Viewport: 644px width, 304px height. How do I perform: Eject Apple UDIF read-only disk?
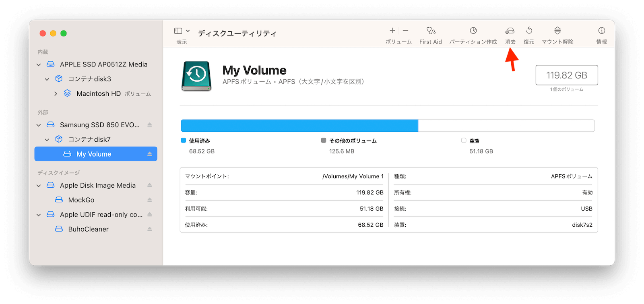tap(150, 215)
